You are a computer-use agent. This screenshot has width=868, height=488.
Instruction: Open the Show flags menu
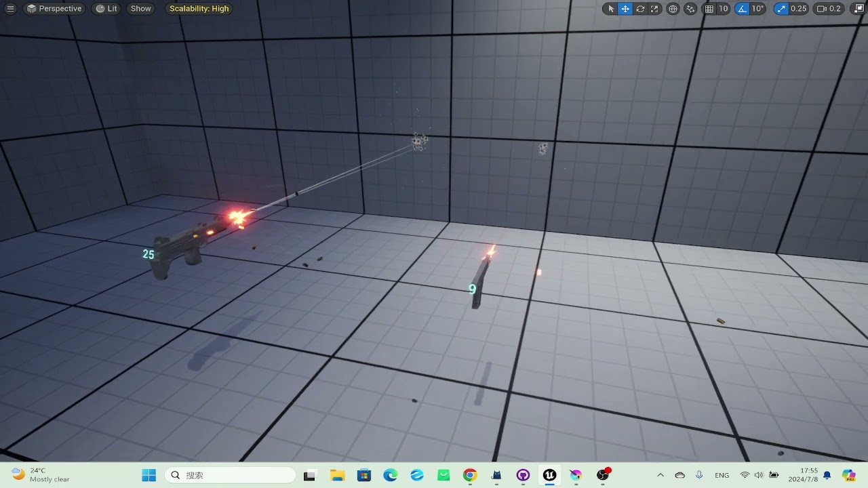coord(141,9)
